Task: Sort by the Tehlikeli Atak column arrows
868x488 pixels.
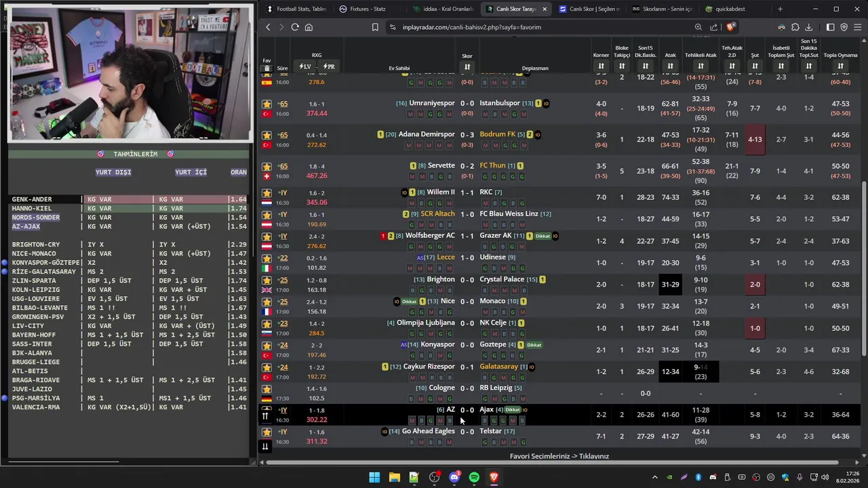Action: 701,66
